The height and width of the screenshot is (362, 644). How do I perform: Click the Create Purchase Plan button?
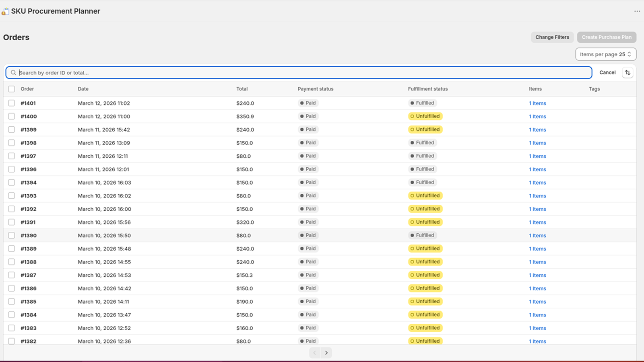click(607, 37)
